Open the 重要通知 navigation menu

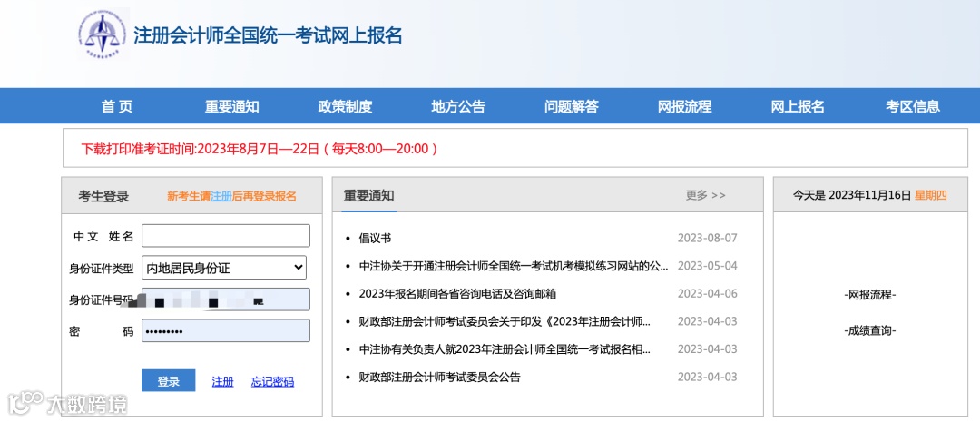click(x=232, y=107)
